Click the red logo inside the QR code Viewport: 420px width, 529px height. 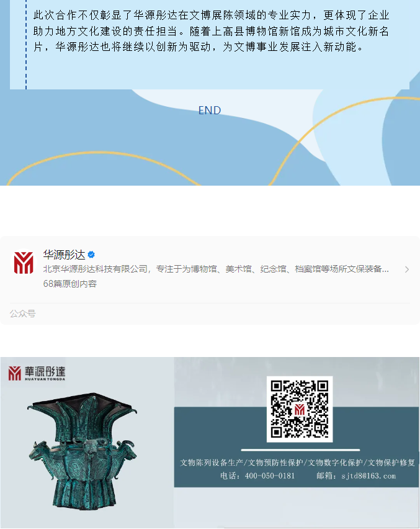point(300,409)
